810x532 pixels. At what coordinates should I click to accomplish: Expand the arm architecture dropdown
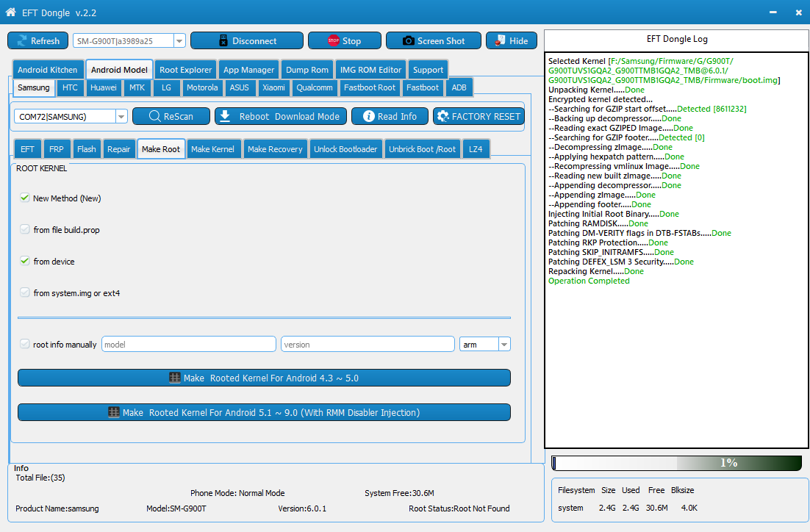pyautogui.click(x=504, y=345)
